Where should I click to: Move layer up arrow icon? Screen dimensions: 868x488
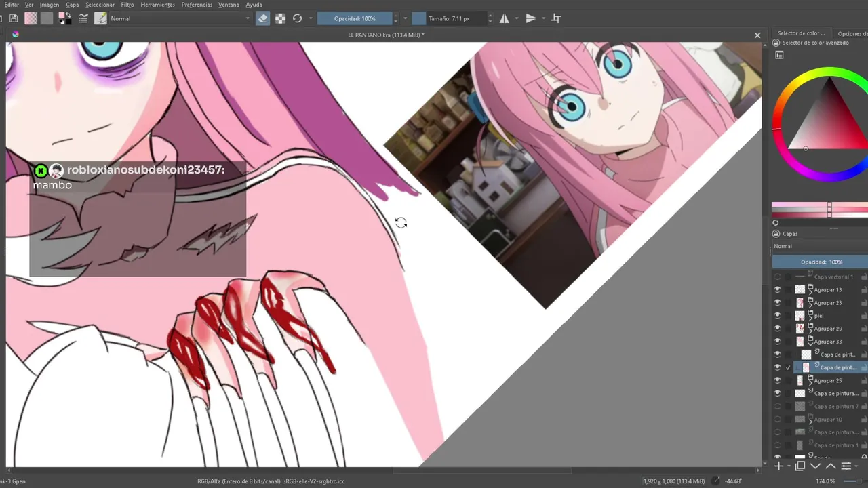(830, 466)
